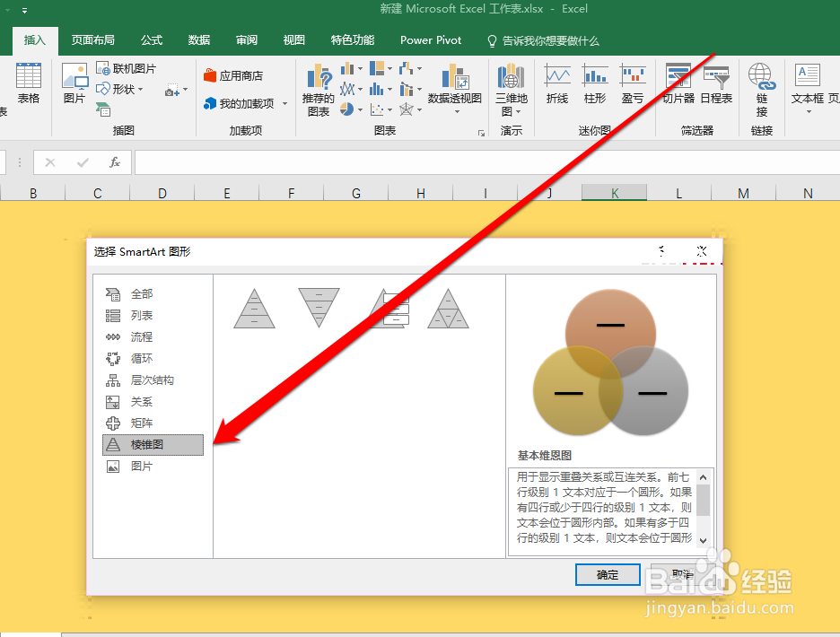Open Quick Access Toolbar customize dropdown

[24, 10]
